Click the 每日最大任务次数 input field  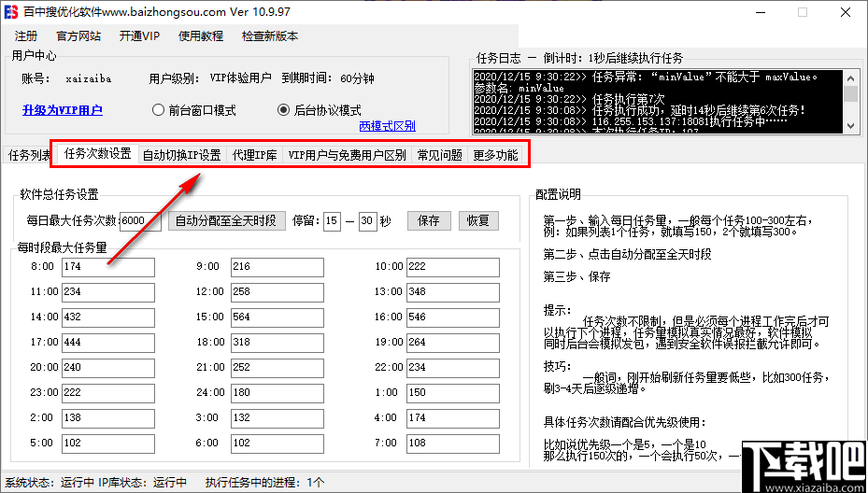(140, 220)
